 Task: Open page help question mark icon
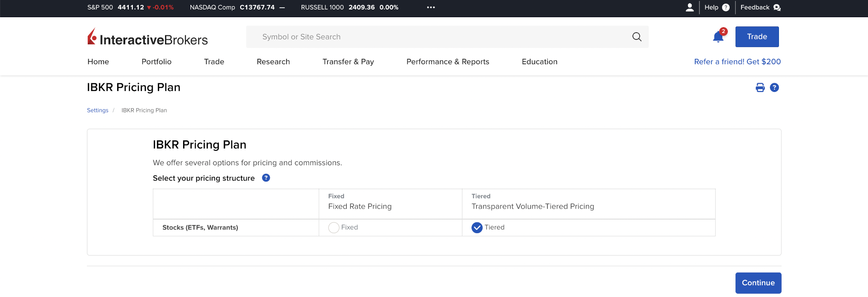pos(774,87)
